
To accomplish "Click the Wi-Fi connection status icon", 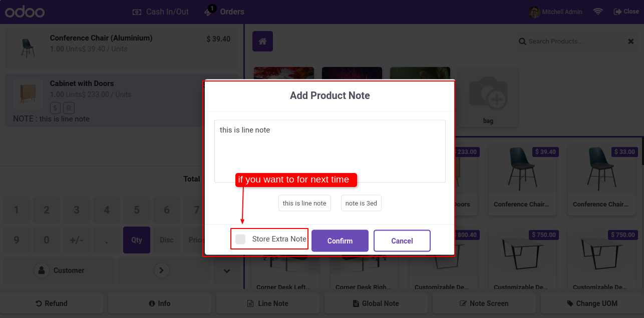I will tap(598, 11).
